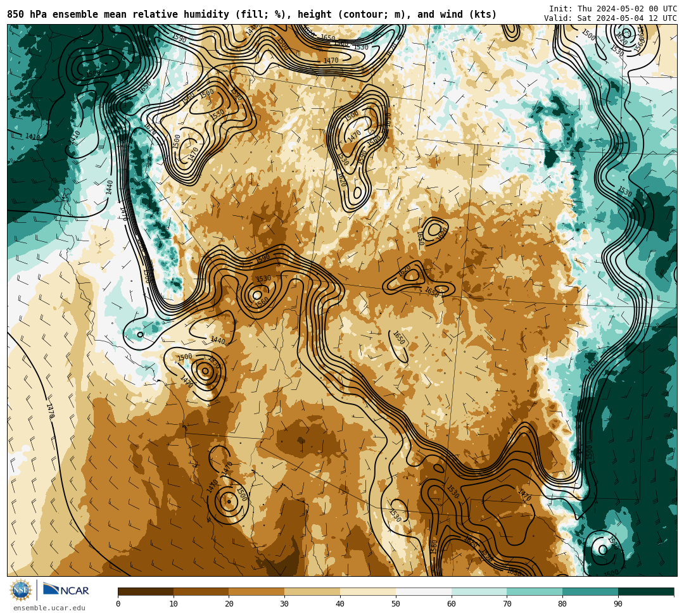
Task: Click the colorbar tick label 20
Action: [x=229, y=604]
